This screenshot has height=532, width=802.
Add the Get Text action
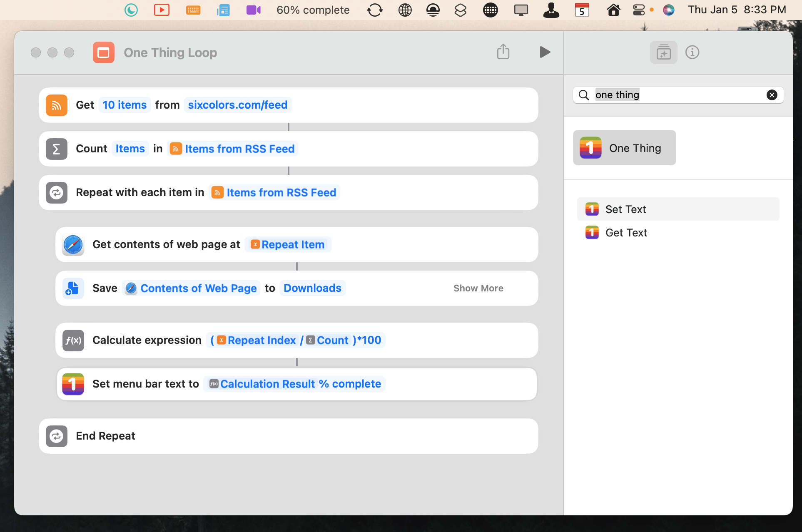tap(678, 232)
